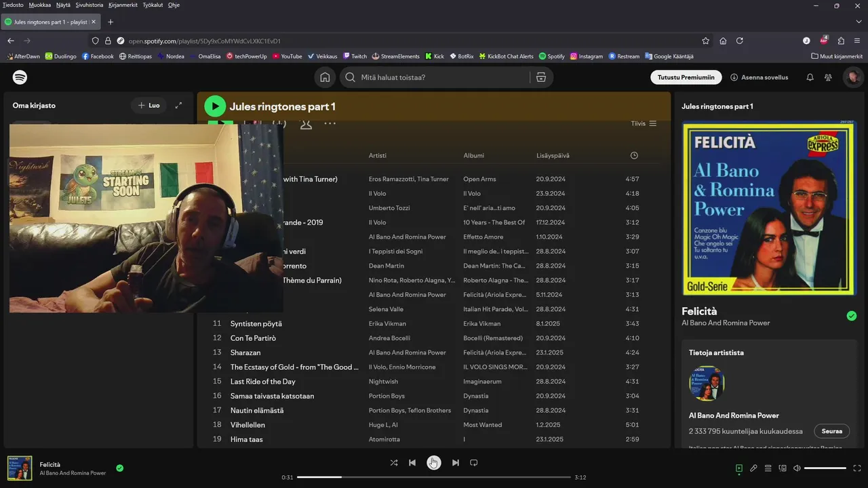Image resolution: width=868 pixels, height=488 pixels.
Task: Sort by Artisti column header
Action: 378,155
